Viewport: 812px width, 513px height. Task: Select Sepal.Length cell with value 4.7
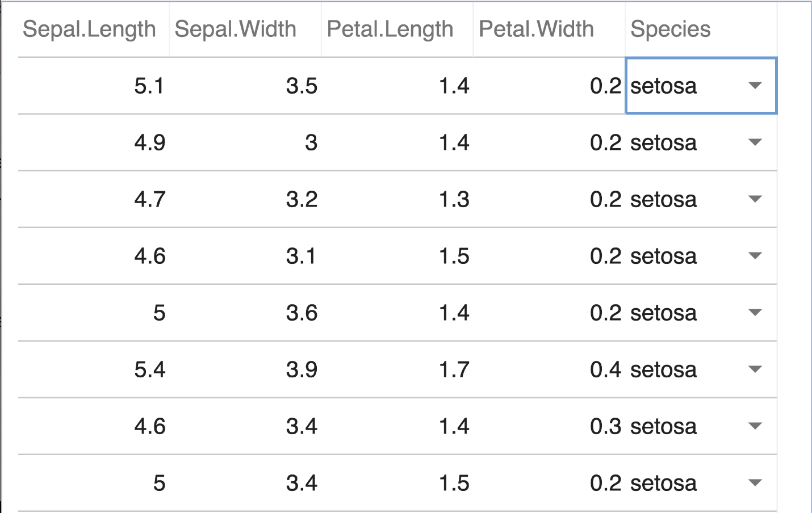(x=149, y=199)
